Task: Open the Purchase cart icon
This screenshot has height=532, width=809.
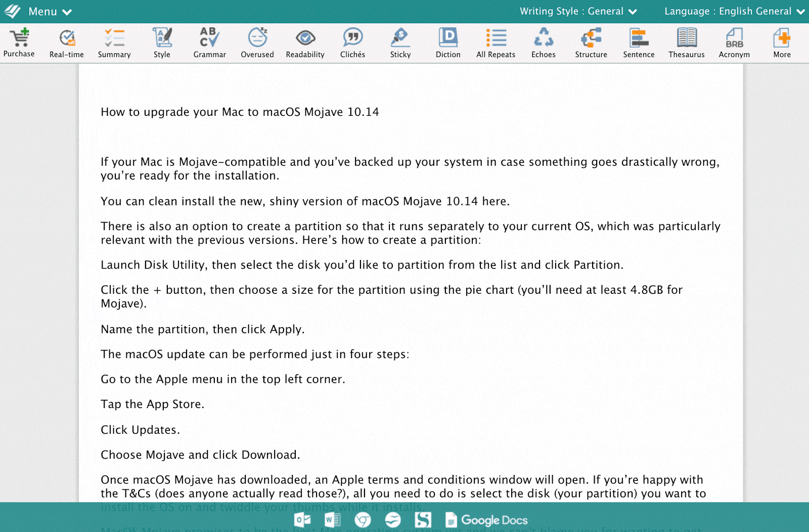Action: tap(19, 42)
